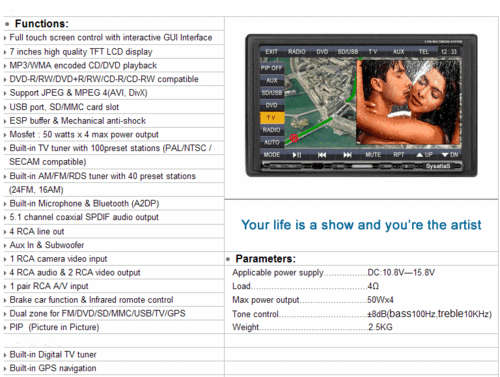Viewport: 500px width, 377px height.
Task: Toggle the PIP OFF side button
Action: click(271, 68)
